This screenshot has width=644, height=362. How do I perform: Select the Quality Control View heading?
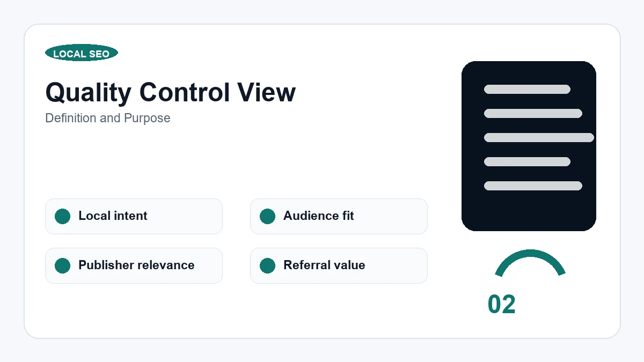point(171,92)
